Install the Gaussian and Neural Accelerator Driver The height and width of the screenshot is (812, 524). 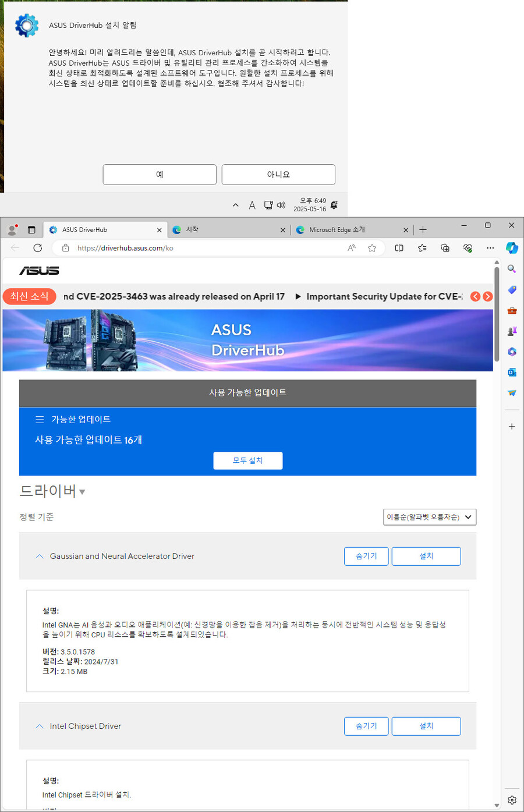426,556
